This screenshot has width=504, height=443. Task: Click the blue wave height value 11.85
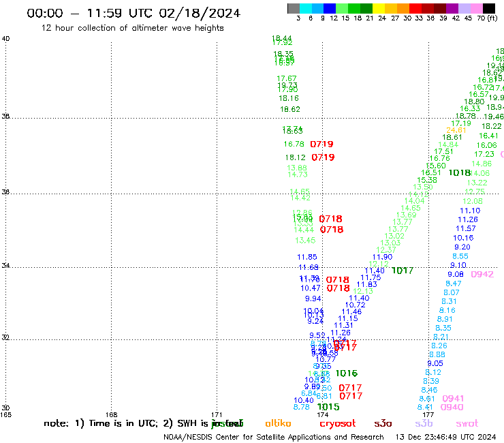307,257
